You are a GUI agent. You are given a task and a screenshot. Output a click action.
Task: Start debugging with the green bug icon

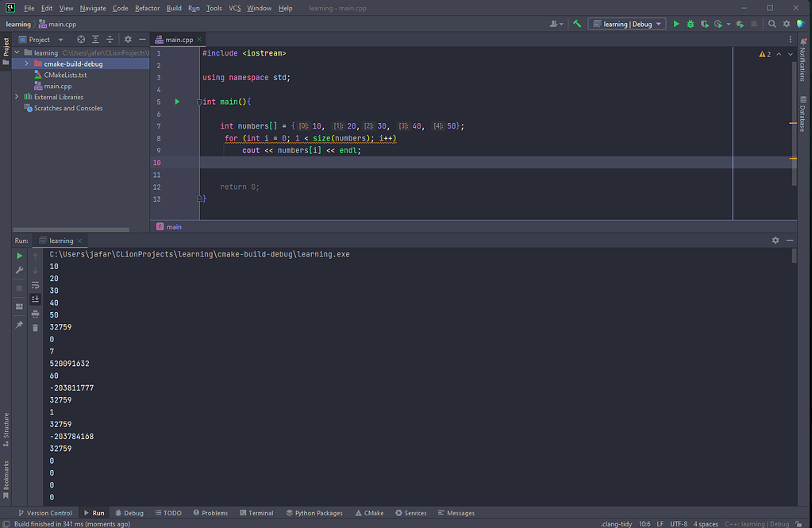tap(691, 24)
